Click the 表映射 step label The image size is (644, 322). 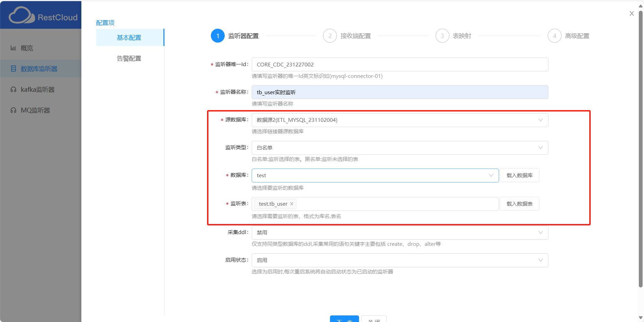pos(462,36)
